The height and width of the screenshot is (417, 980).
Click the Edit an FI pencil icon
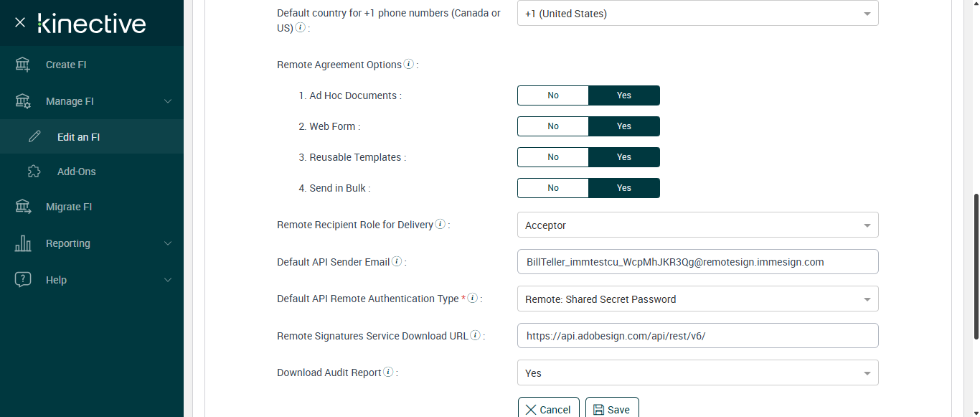(34, 136)
